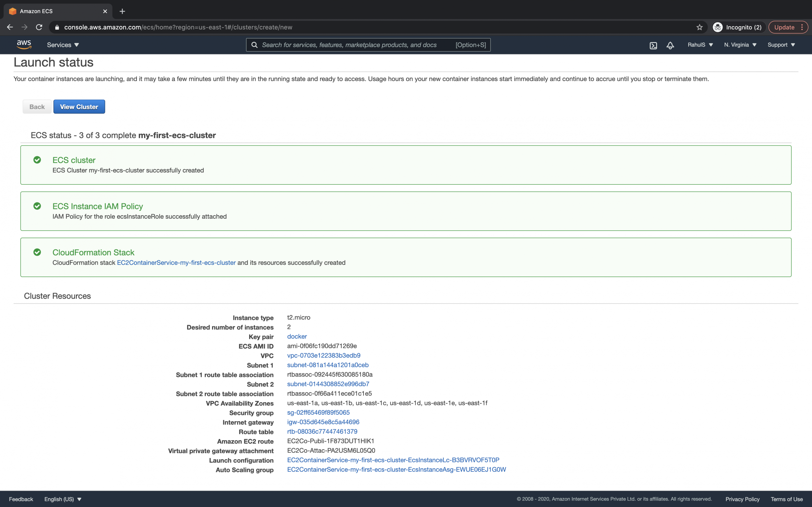Click the AWS logo to go home
The image size is (812, 507).
24,44
